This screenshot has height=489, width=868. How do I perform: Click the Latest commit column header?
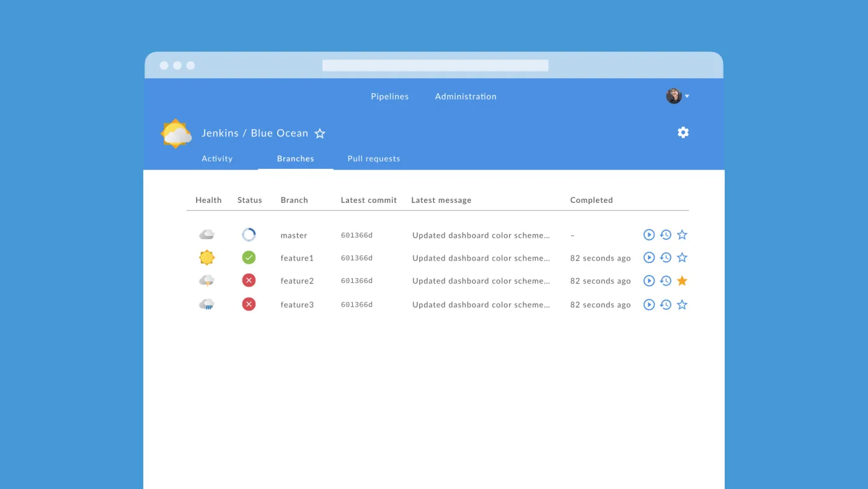369,200
